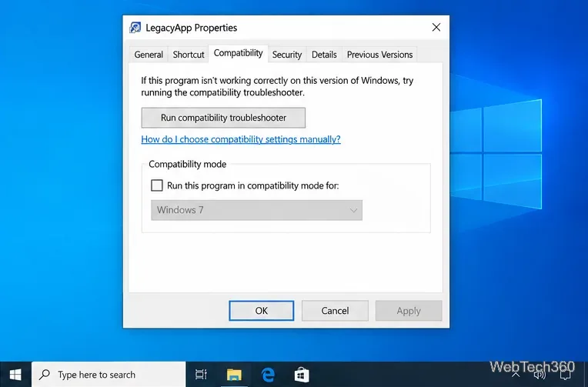This screenshot has height=387, width=588.
Task: Switch to the Shortcut tab
Action: 189,55
